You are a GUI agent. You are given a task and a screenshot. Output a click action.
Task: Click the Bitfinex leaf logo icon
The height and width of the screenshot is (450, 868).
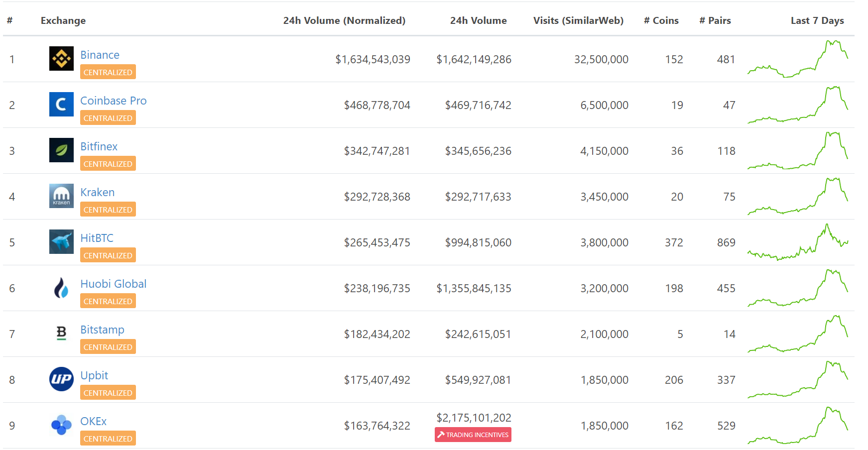pos(61,150)
